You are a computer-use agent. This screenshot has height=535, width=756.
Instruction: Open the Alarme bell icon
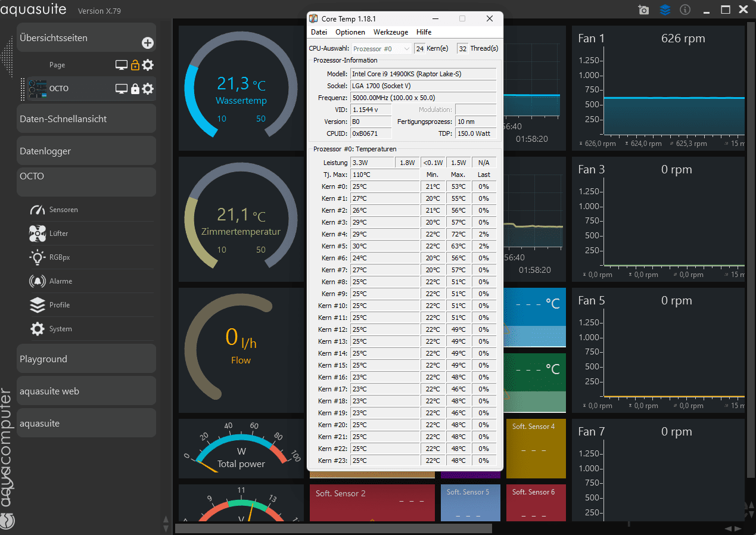pyautogui.click(x=38, y=281)
